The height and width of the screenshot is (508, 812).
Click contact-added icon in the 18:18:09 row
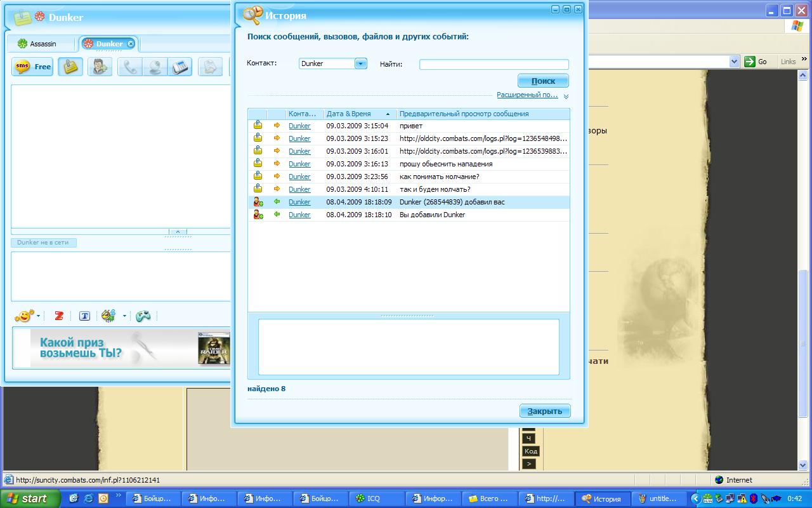click(x=258, y=202)
